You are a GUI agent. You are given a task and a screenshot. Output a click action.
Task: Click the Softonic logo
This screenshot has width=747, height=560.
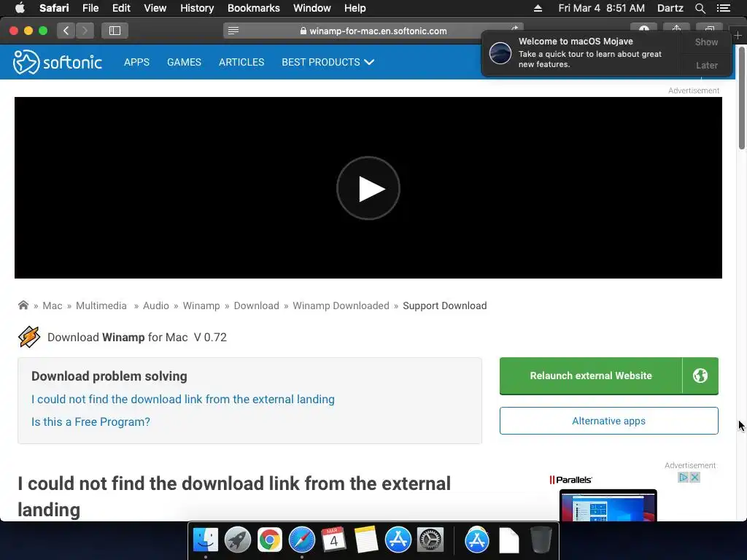(x=57, y=62)
